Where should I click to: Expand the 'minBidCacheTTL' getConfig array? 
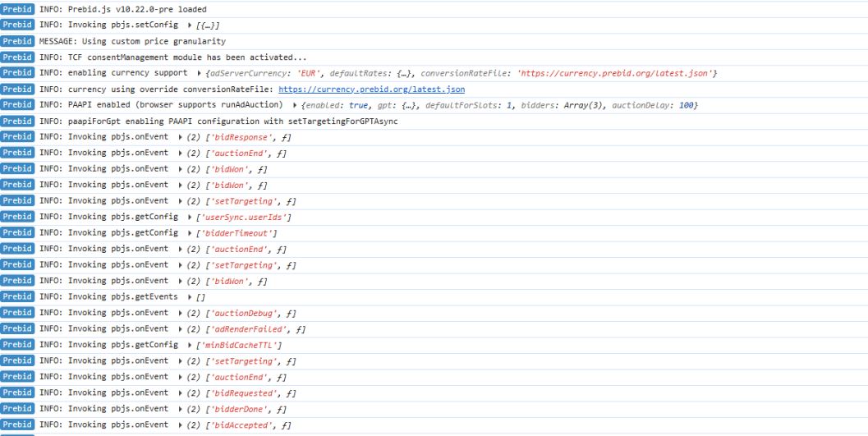(190, 345)
